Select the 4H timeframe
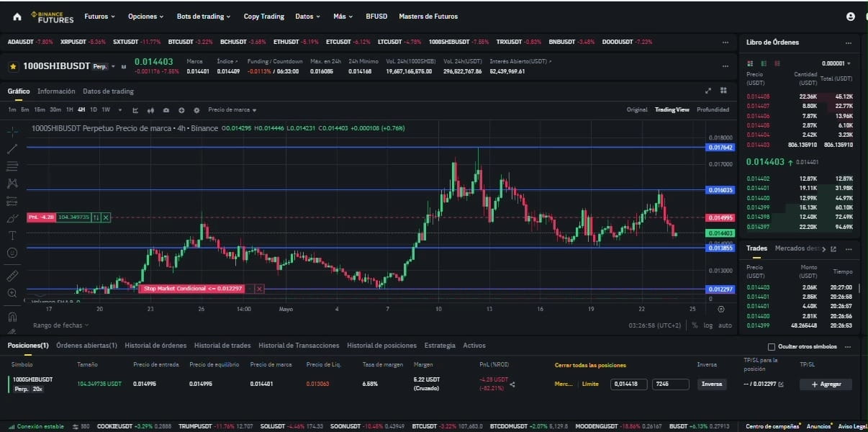868x432 pixels. click(81, 110)
